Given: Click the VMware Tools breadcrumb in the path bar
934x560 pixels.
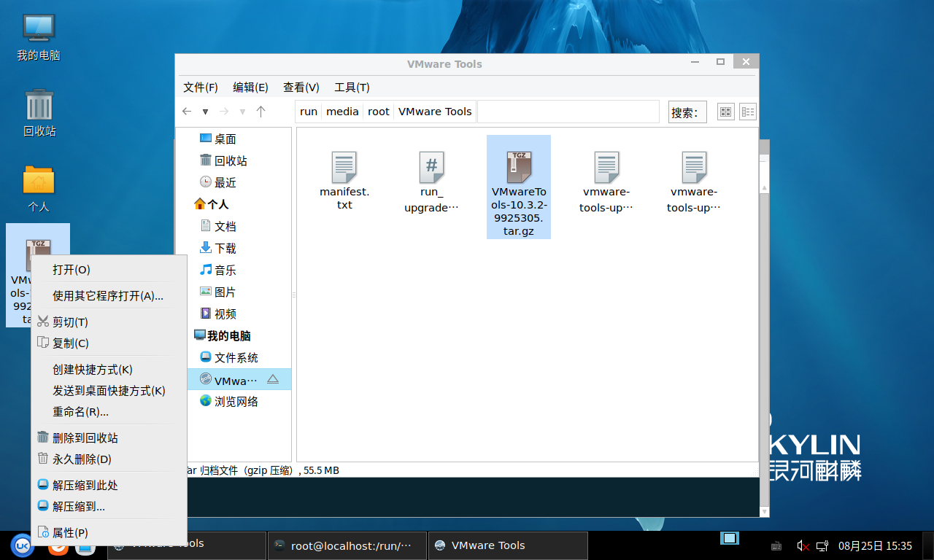Looking at the screenshot, I should point(435,112).
